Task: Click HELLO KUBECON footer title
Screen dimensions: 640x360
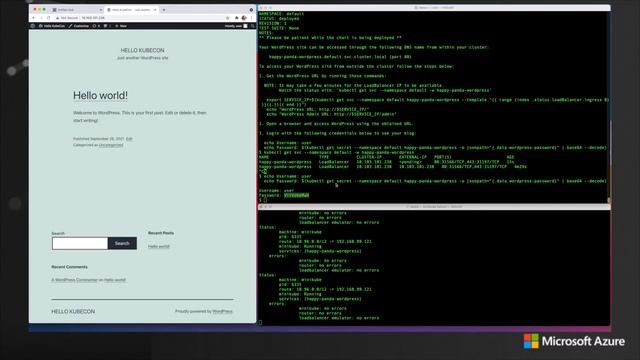Action: tap(73, 311)
